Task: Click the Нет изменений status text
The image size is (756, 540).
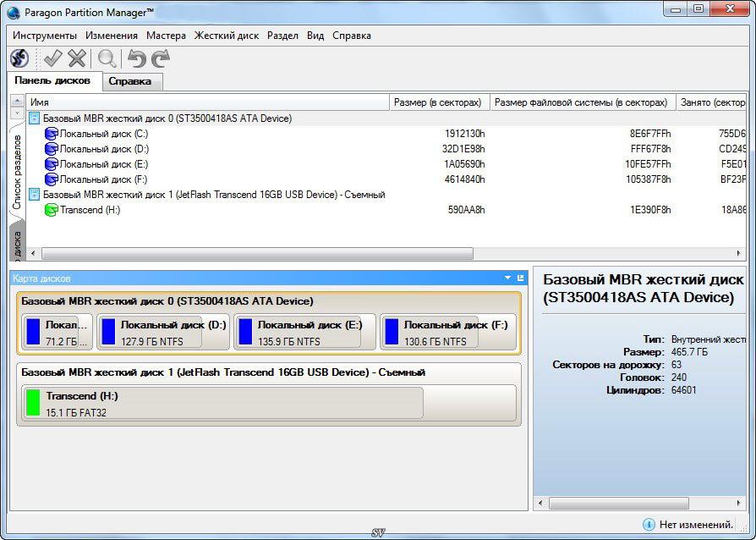Action: pos(696,525)
